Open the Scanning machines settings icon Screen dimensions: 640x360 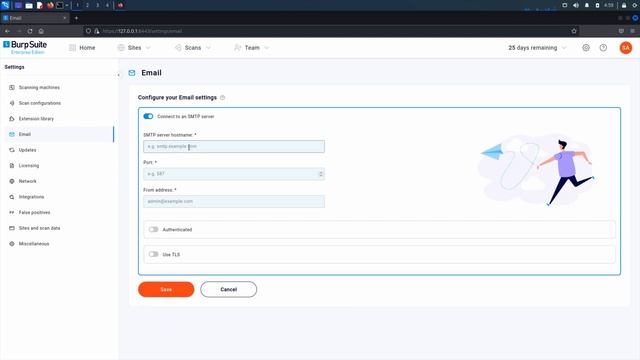[x=11, y=87]
